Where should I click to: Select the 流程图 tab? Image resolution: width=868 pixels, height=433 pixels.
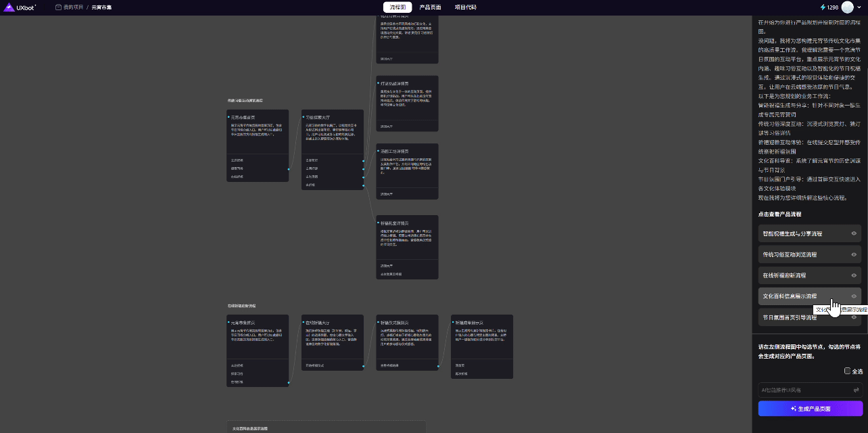pos(398,7)
